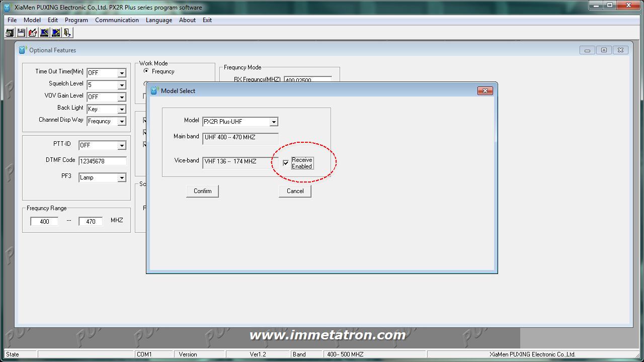Open the Edit menu
Screen dimensions: 644x362
(x=53, y=20)
